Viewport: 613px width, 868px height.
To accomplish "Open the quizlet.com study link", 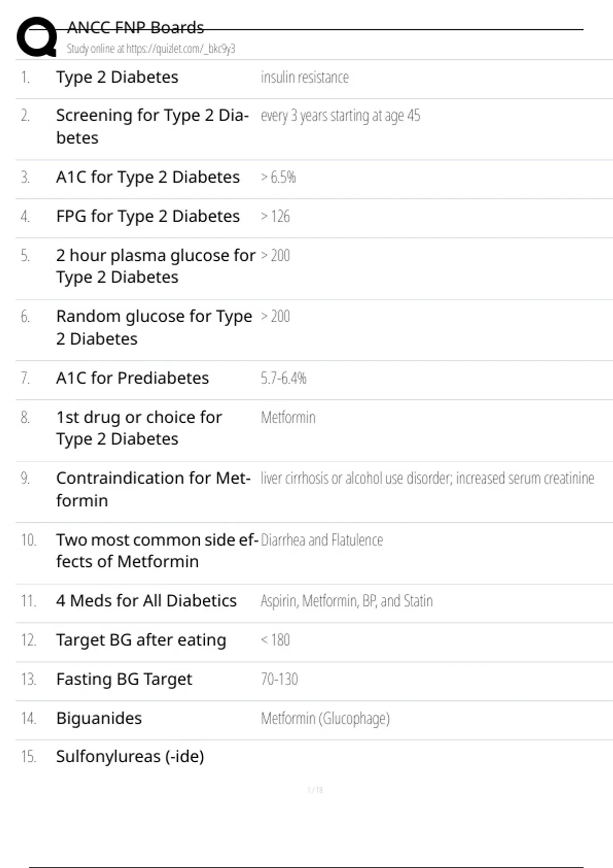I will [151, 49].
